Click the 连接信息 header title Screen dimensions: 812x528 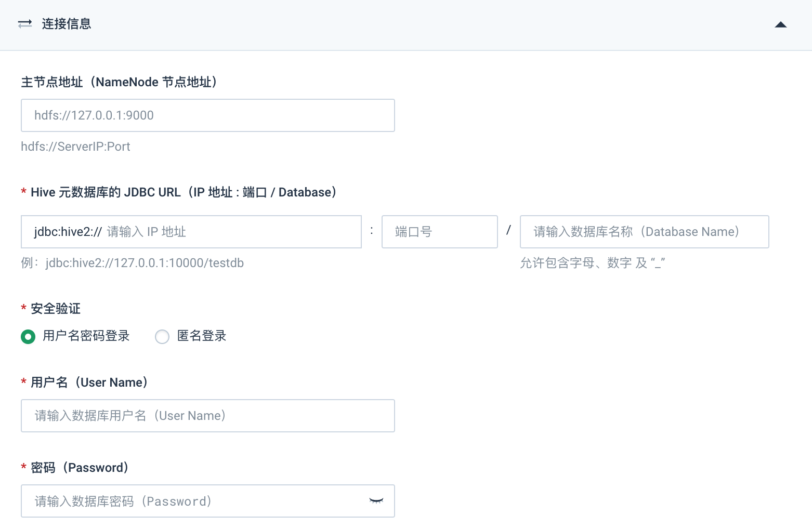(x=67, y=24)
